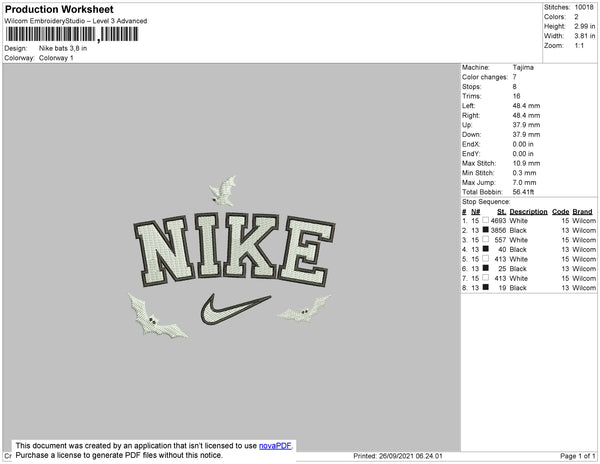The width and height of the screenshot is (600, 464).
Task: Click the 'Description' column header
Action: tap(528, 212)
